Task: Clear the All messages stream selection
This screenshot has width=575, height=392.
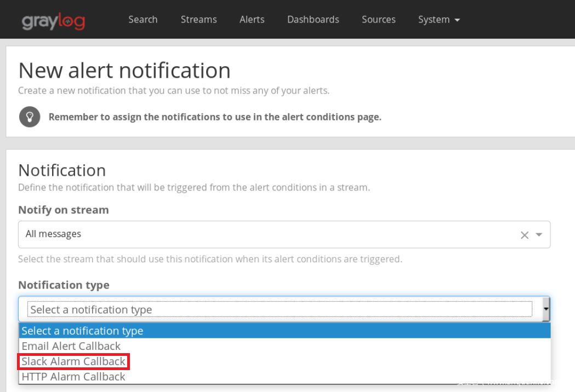Action: point(525,235)
